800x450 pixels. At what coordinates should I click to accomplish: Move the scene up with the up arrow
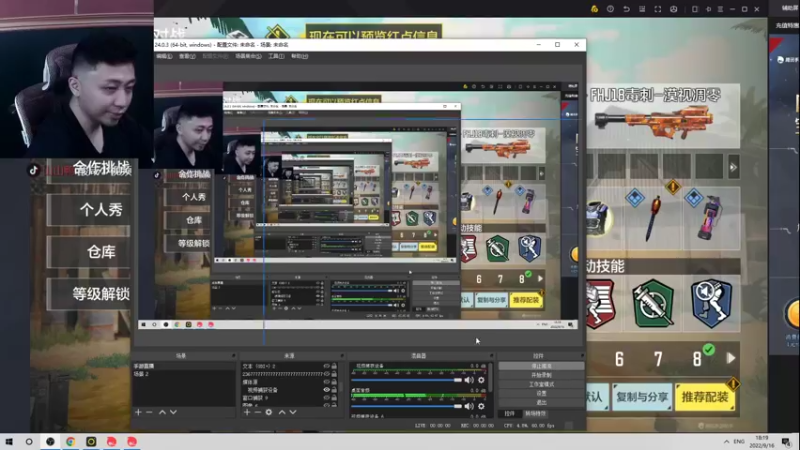(162, 412)
